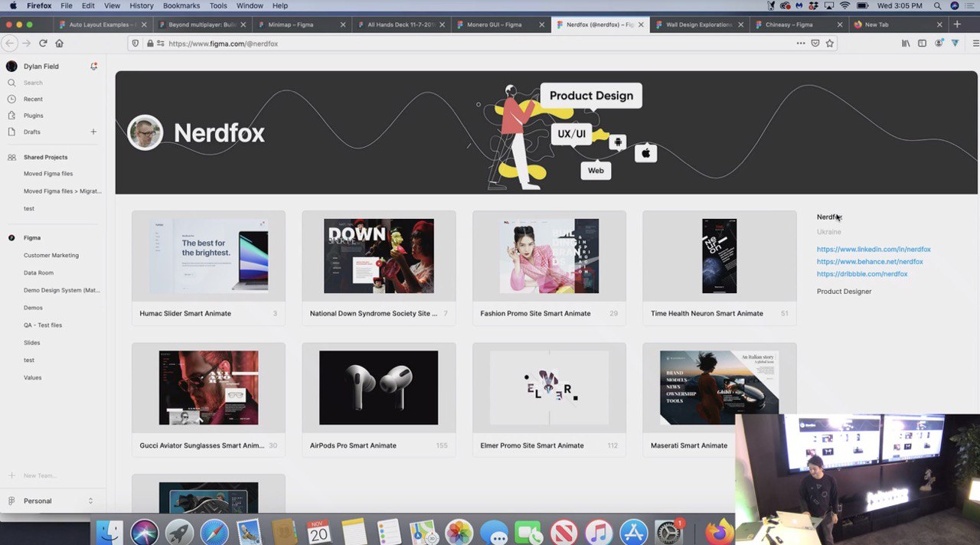Open AirPods Pro Smart Animate file

pos(379,400)
